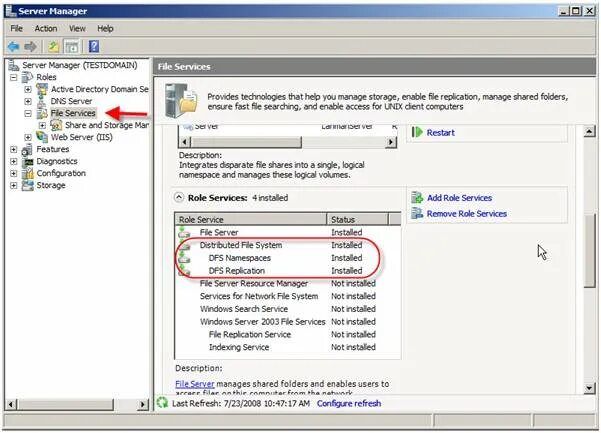
Task: Click the blue Help toolbar icon
Action: [94, 47]
